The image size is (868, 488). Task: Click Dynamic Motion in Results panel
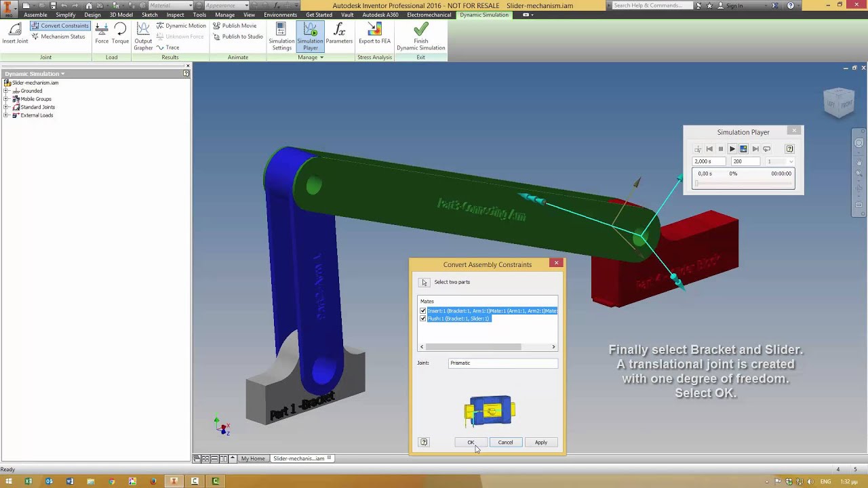coord(181,26)
